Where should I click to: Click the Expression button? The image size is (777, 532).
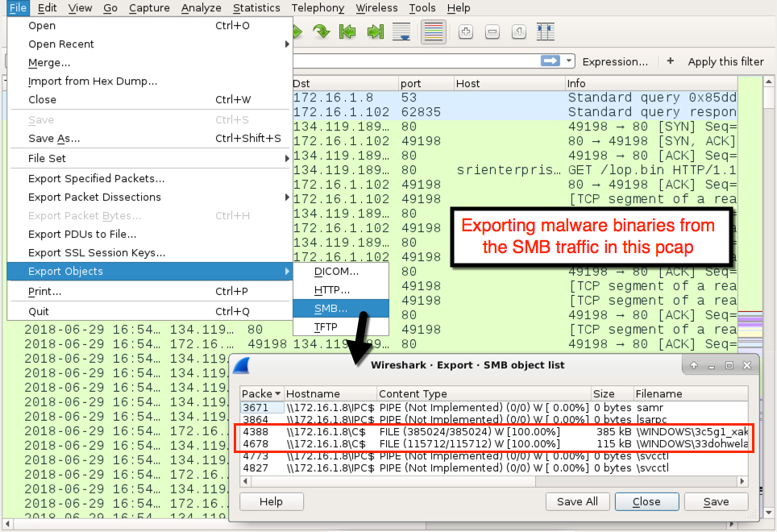(615, 61)
